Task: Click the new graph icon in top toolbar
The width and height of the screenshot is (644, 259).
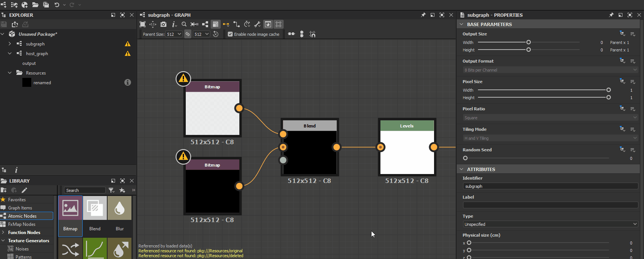Action: click(3, 4)
